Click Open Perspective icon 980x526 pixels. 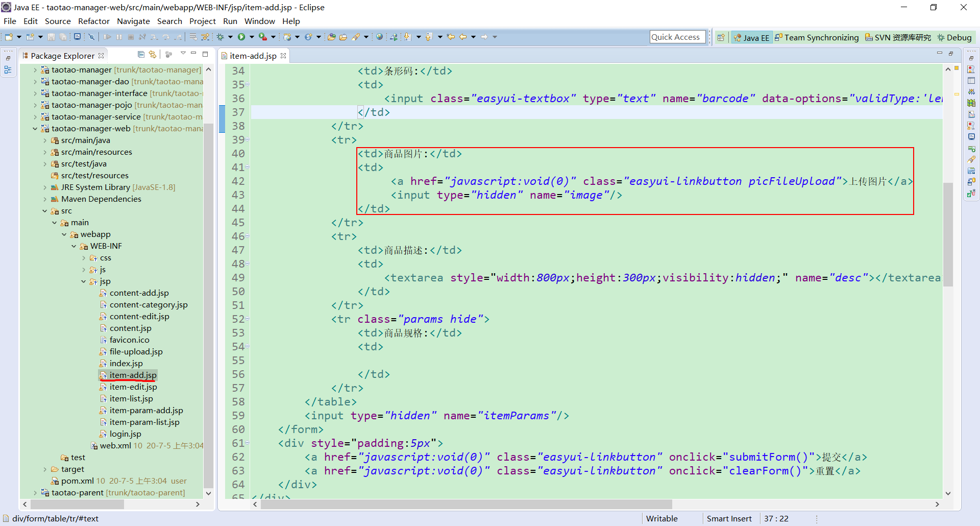tap(721, 37)
